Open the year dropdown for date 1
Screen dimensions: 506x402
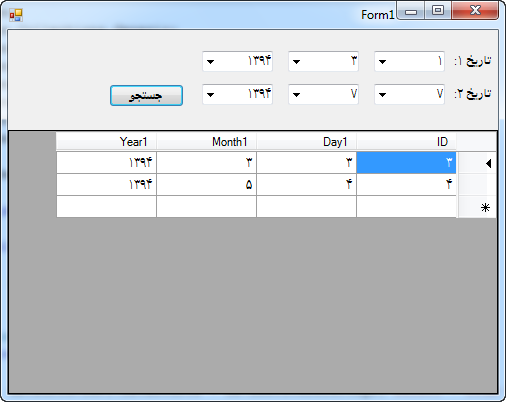[x=210, y=61]
